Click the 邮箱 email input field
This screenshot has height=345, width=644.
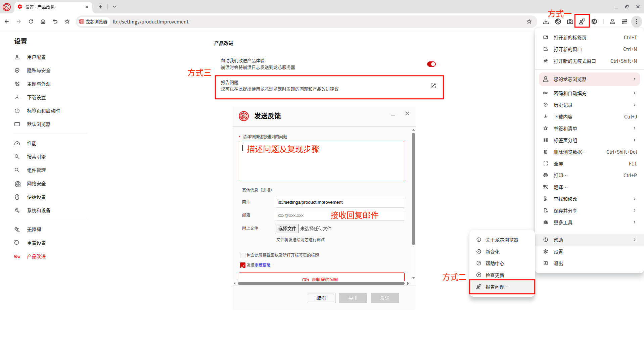click(x=339, y=215)
